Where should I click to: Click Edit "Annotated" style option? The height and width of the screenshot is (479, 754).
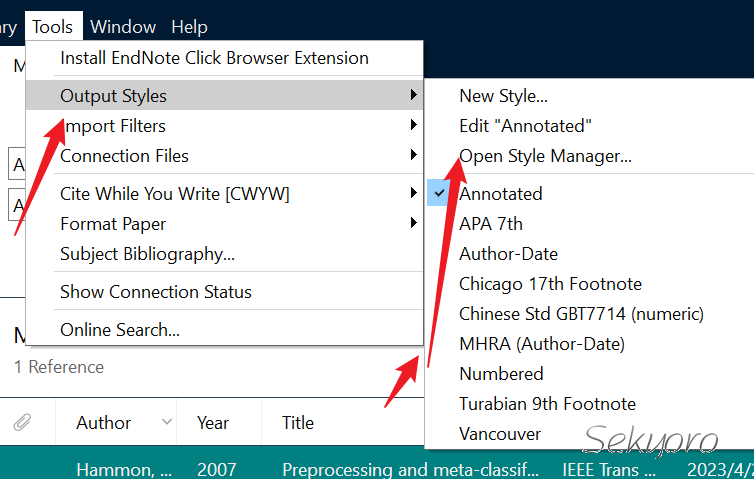pyautogui.click(x=525, y=126)
